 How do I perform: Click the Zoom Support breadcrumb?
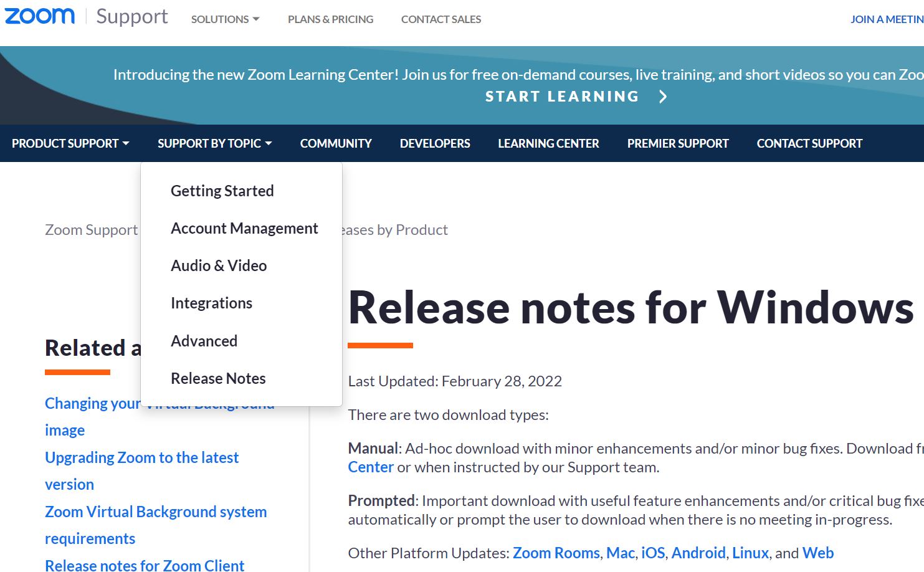92,230
